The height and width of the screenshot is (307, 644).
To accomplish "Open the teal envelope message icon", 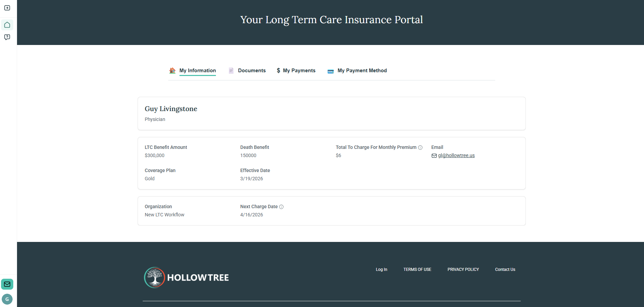I will pyautogui.click(x=7, y=284).
